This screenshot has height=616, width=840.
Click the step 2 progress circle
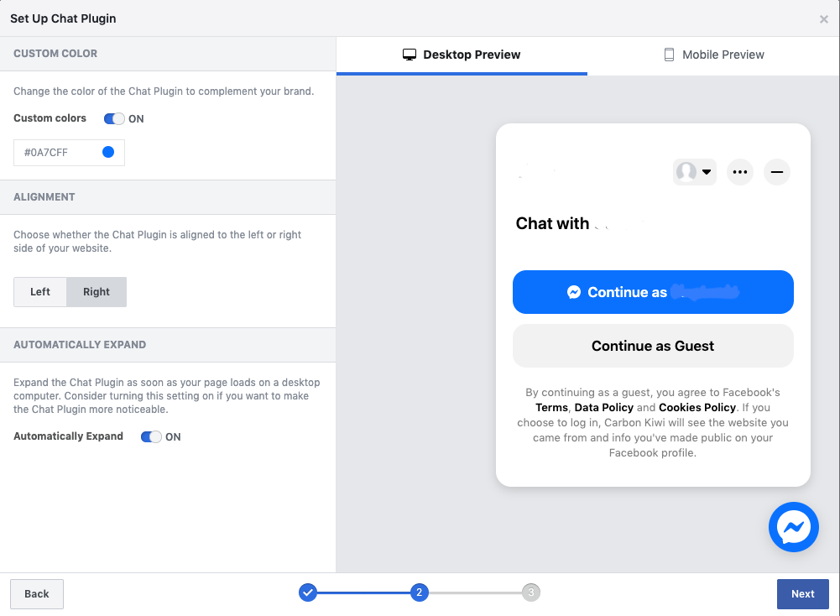click(420, 593)
